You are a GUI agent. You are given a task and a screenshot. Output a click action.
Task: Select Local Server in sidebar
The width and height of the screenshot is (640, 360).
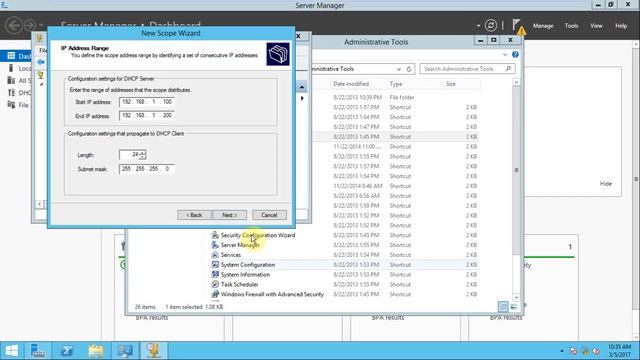pyautogui.click(x=19, y=68)
